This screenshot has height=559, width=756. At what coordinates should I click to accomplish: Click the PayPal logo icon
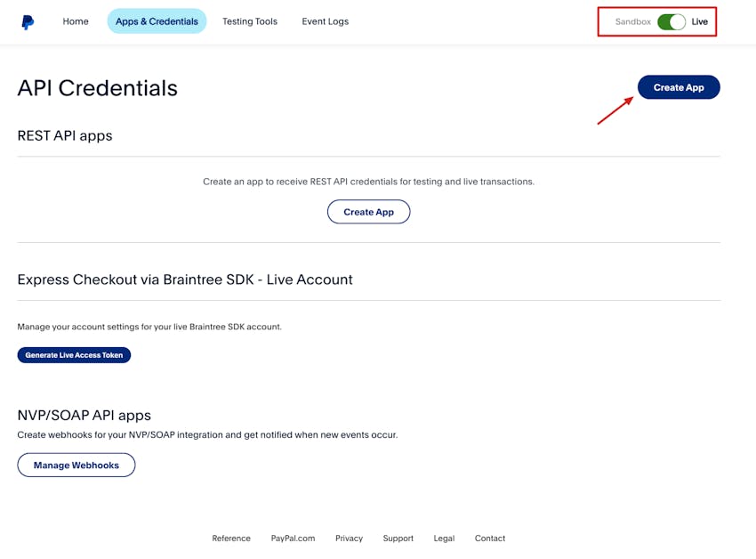(28, 22)
